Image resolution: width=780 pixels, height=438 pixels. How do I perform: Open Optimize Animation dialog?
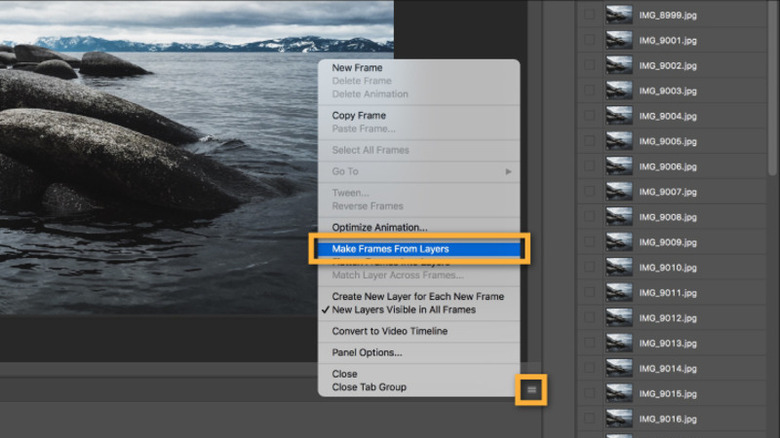[379, 227]
